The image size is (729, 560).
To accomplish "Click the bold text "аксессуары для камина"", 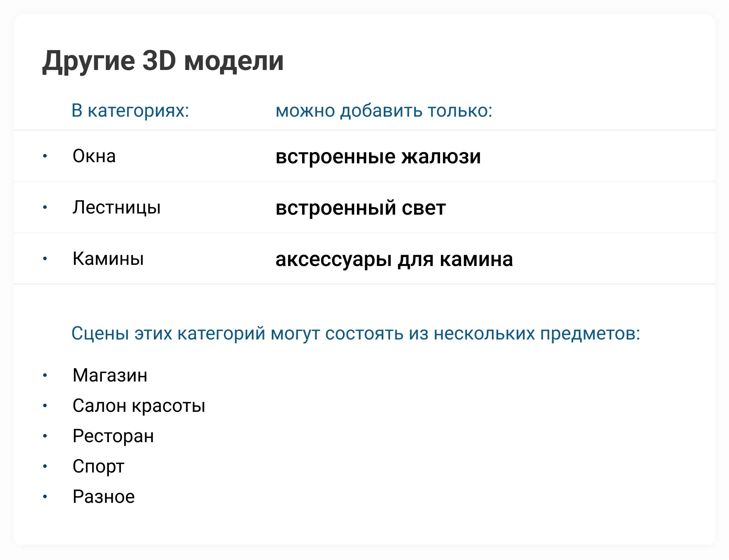I will click(x=394, y=259).
